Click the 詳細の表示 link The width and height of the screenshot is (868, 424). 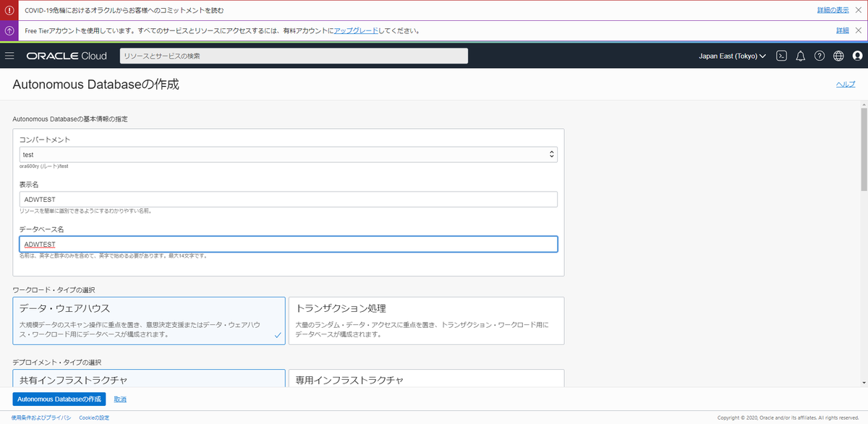tap(833, 10)
